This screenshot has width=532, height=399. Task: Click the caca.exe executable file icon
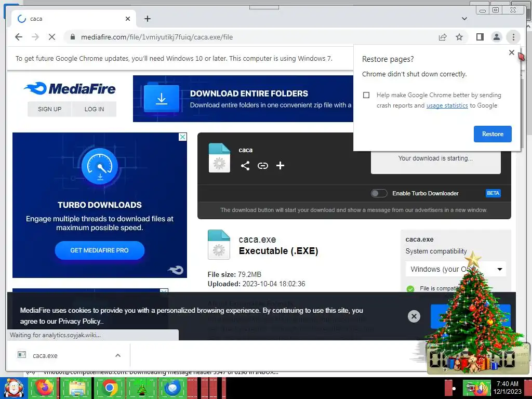(219, 245)
